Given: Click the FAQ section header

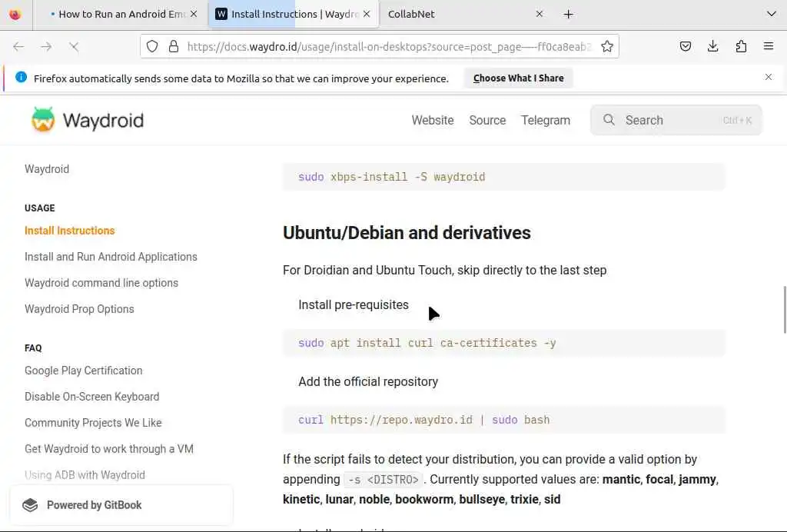Looking at the screenshot, I should point(33,347).
